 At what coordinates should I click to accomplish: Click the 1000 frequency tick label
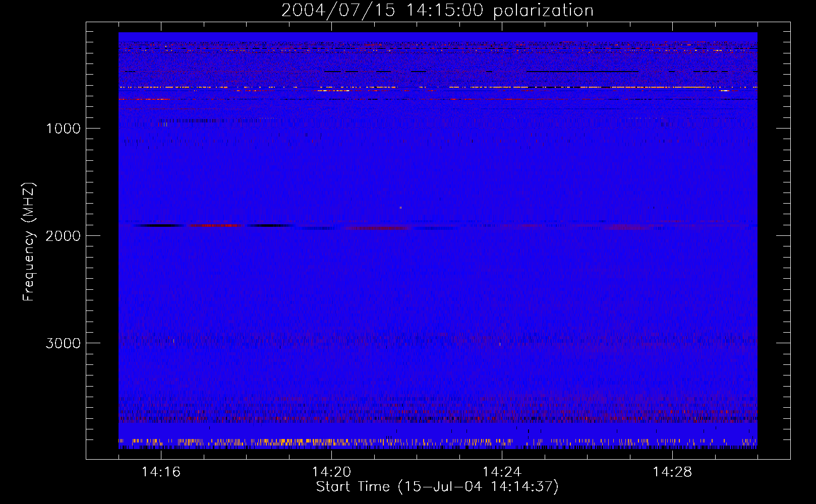(x=63, y=129)
